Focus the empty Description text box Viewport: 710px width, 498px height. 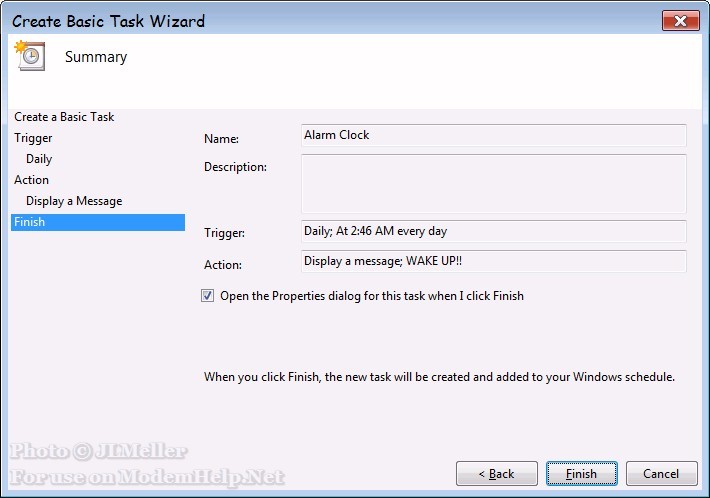(x=494, y=183)
